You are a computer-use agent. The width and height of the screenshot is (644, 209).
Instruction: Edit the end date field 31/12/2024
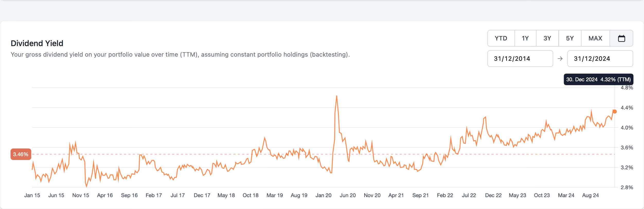point(600,59)
